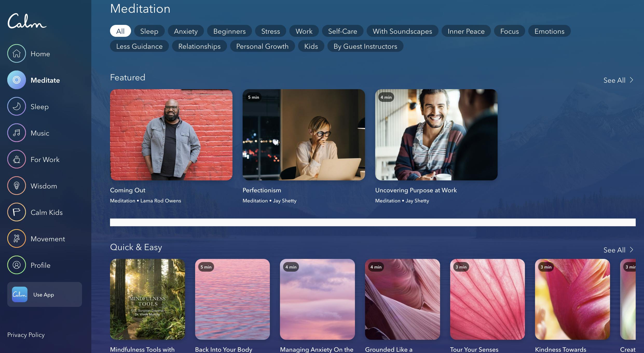Open the Home house icon
Screen dimensions: 644x353
pyautogui.click(x=17, y=53)
